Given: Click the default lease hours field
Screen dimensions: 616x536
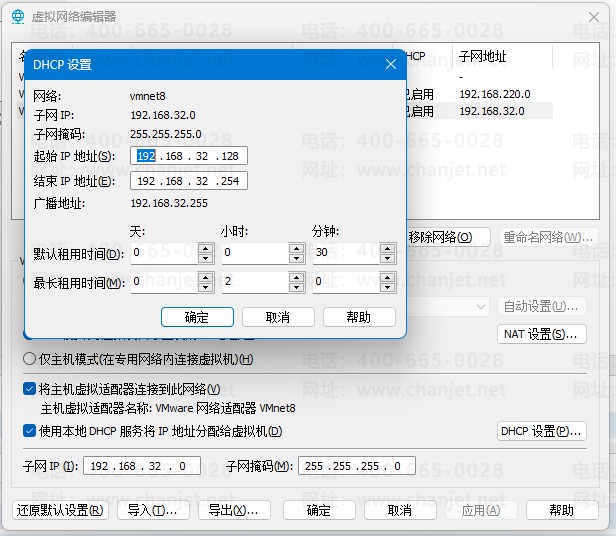Looking at the screenshot, I should point(255,253).
